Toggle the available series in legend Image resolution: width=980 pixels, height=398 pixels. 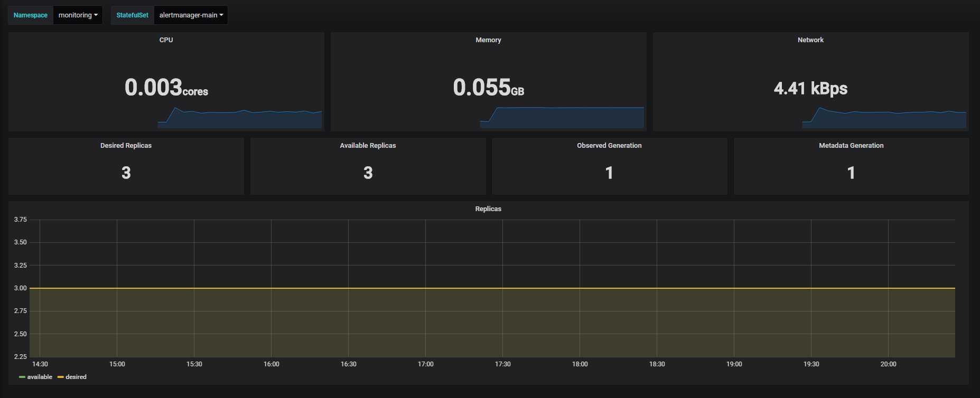(40, 377)
